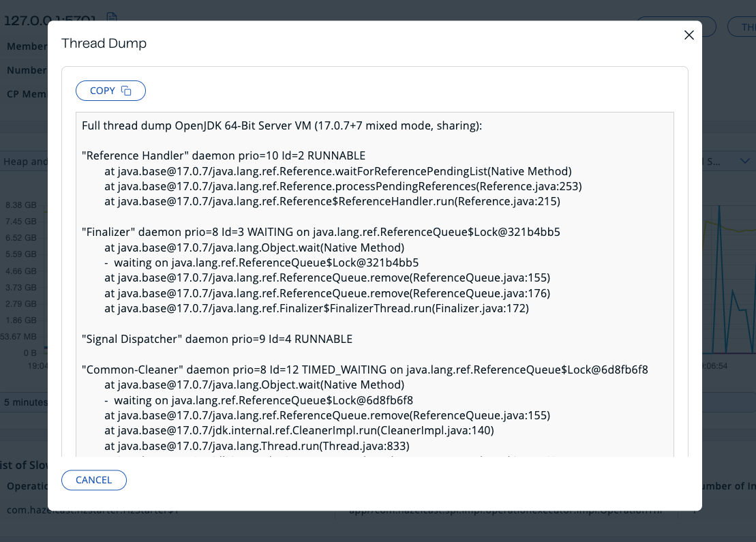Click the "Signal Dispatcher" daemon thread line
Viewport: 756px width, 542px height.
point(217,339)
